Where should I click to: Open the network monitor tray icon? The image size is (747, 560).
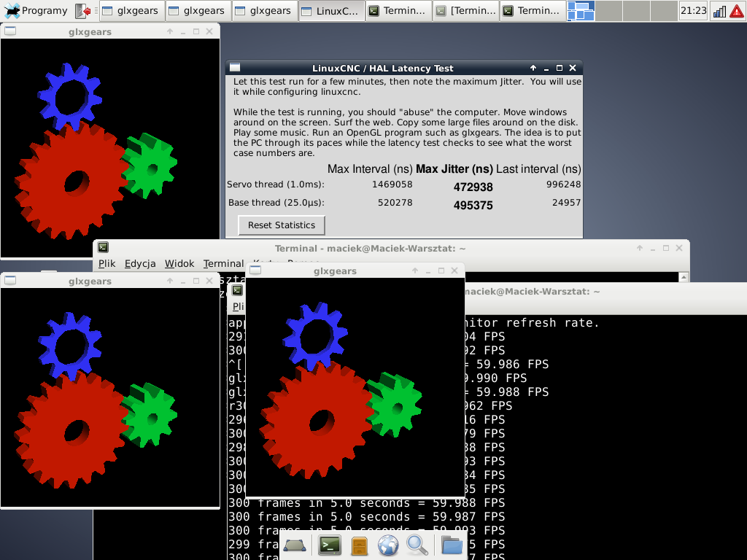click(x=719, y=11)
